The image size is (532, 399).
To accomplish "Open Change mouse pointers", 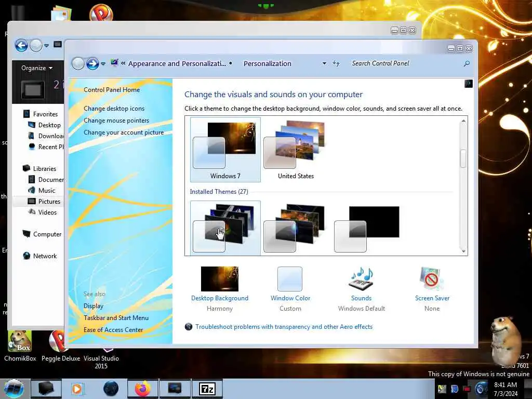I will (116, 121).
